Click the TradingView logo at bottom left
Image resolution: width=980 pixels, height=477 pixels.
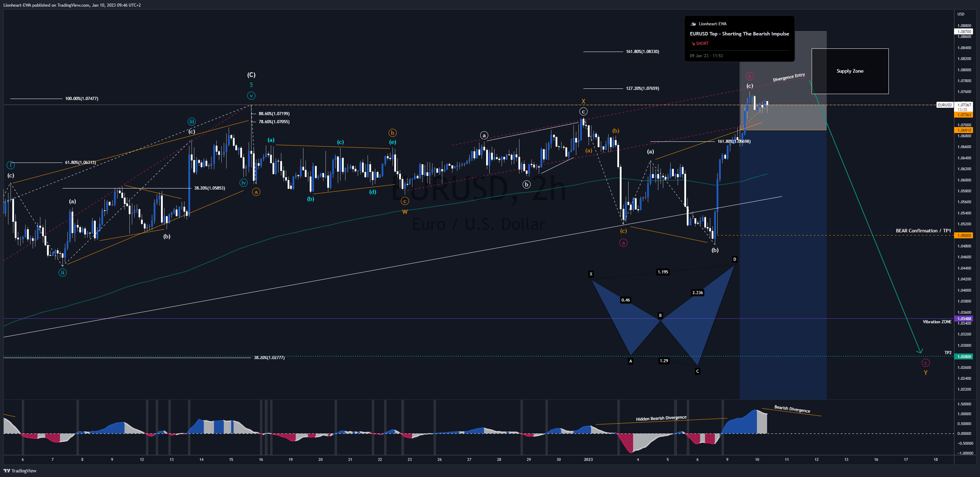tap(20, 471)
